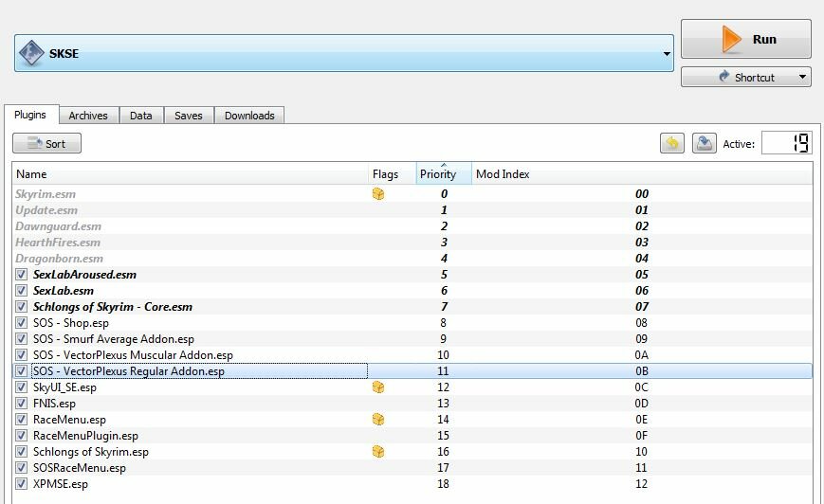Select SOS - Shop.esp plugin name
The width and height of the screenshot is (824, 504).
tap(71, 323)
